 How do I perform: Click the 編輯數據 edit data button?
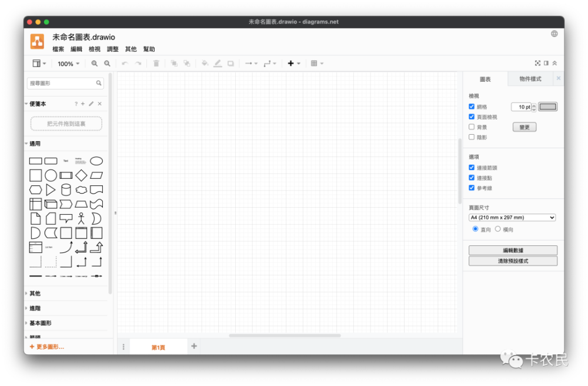[x=513, y=250]
